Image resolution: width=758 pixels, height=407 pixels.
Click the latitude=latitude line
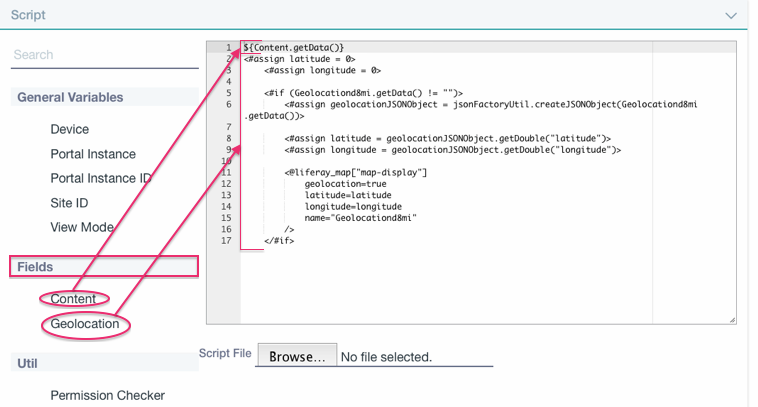(x=348, y=195)
